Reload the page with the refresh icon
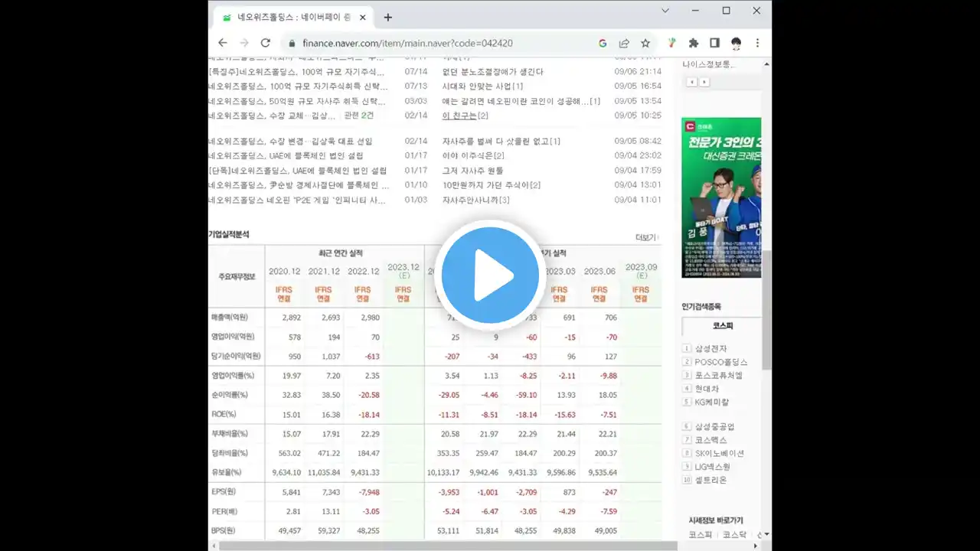The height and width of the screenshot is (551, 980). pyautogui.click(x=266, y=43)
